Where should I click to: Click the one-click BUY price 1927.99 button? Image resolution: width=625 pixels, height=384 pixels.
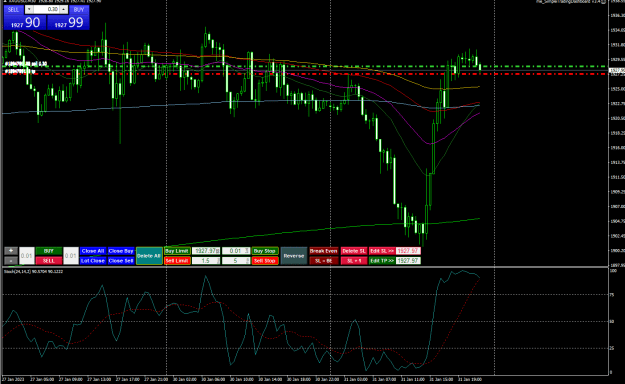(x=68, y=22)
